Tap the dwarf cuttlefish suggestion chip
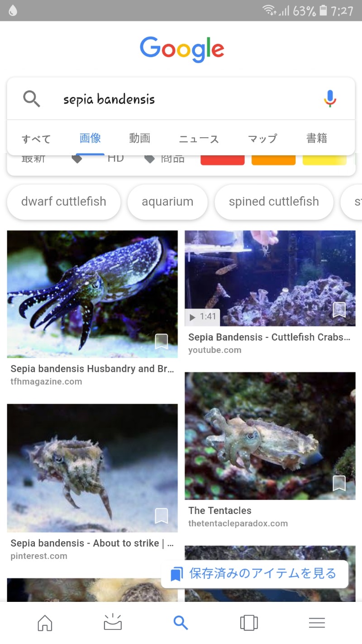Screen dimensions: 362x644 pyautogui.click(x=64, y=202)
